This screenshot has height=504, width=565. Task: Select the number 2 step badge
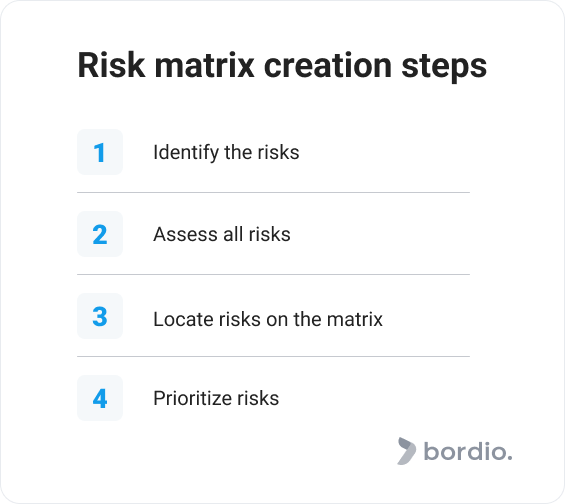tap(100, 234)
